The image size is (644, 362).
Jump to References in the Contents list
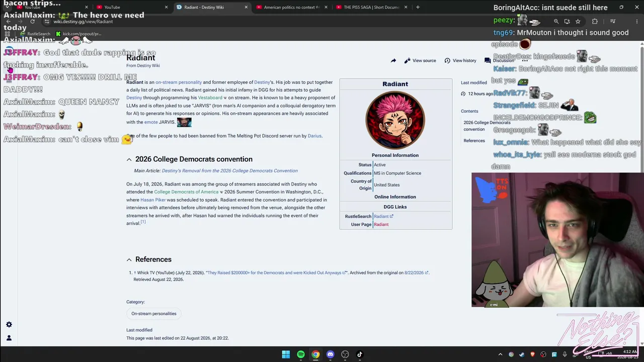click(474, 141)
